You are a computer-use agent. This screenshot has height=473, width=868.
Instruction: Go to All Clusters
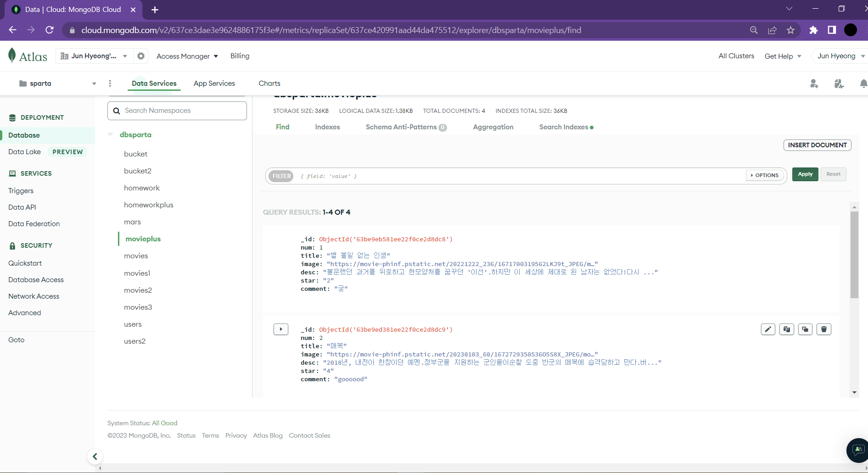tap(736, 56)
